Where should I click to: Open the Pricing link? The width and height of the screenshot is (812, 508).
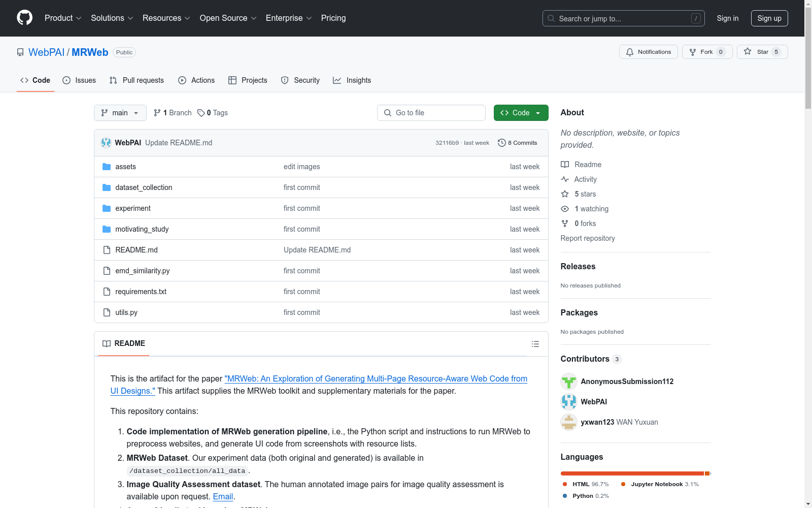pos(333,18)
